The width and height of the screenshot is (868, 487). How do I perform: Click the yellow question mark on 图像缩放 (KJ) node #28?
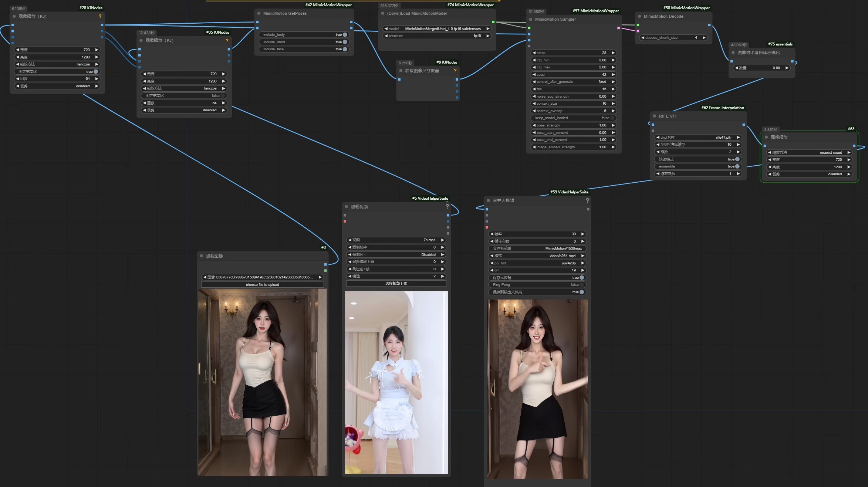[x=99, y=16]
